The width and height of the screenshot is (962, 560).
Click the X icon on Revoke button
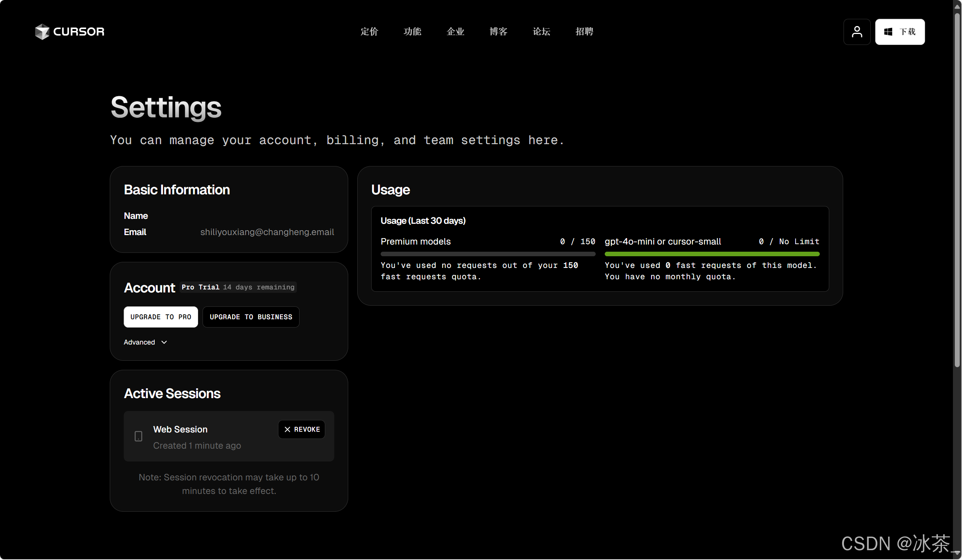point(287,429)
